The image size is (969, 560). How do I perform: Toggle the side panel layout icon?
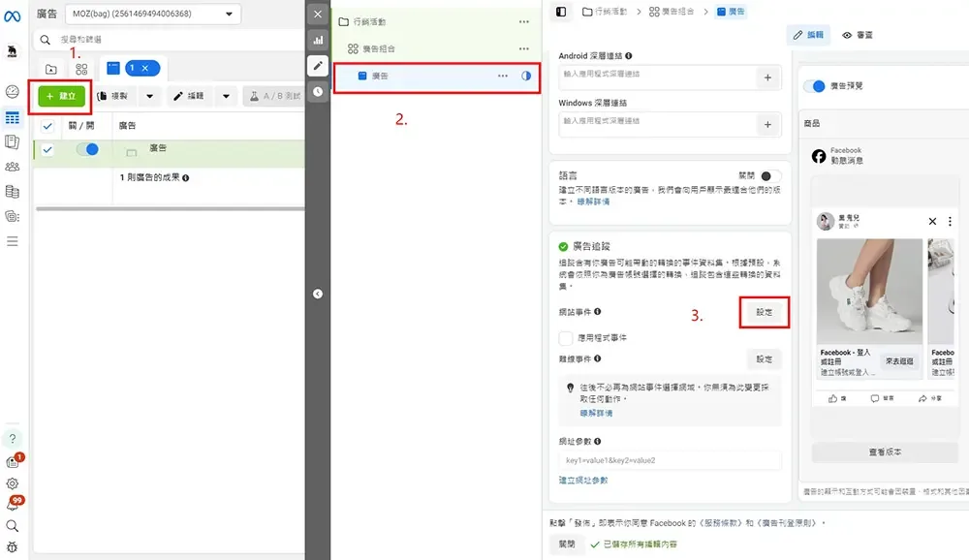[x=561, y=12]
